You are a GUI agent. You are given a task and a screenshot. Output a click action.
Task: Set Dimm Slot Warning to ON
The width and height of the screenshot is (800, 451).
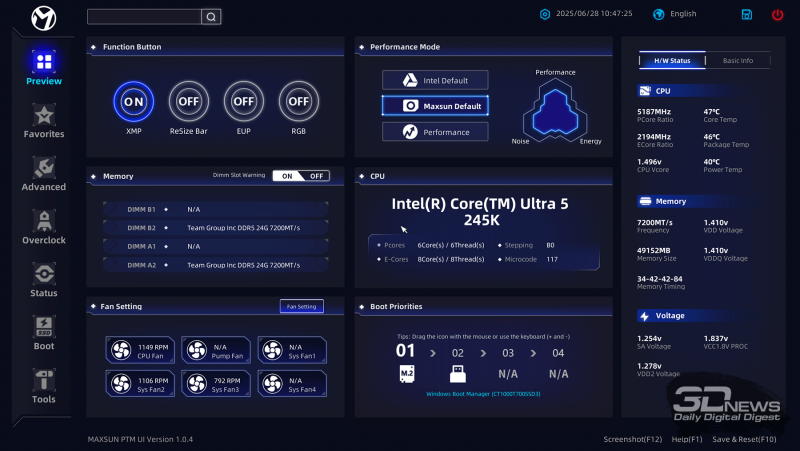point(287,176)
